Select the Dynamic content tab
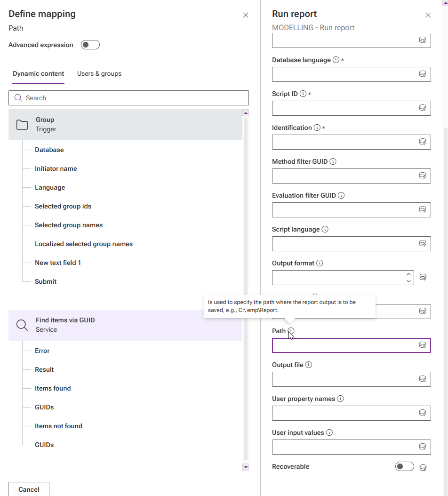Image resolution: width=448 pixels, height=496 pixels. 39,74
